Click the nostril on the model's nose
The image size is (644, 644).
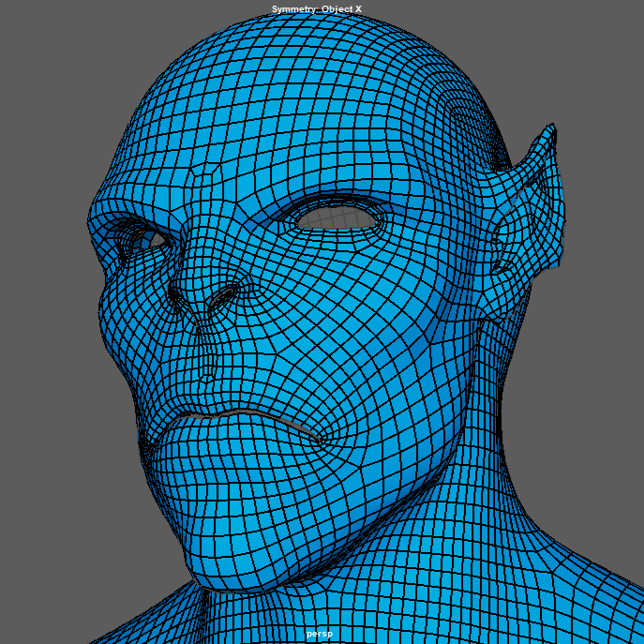[223, 296]
